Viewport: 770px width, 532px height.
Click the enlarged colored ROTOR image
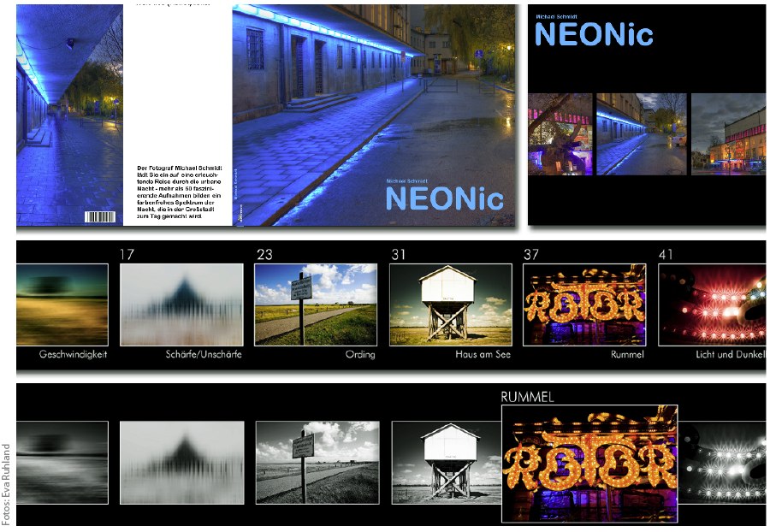coord(589,464)
